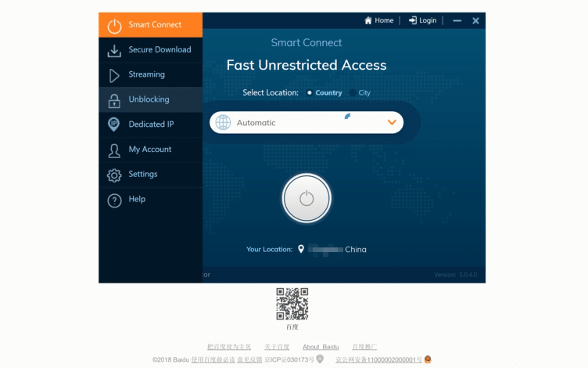Screen dimensions: 588x368
Task: Click the Version 5.0.4.0 text
Action: click(x=456, y=275)
